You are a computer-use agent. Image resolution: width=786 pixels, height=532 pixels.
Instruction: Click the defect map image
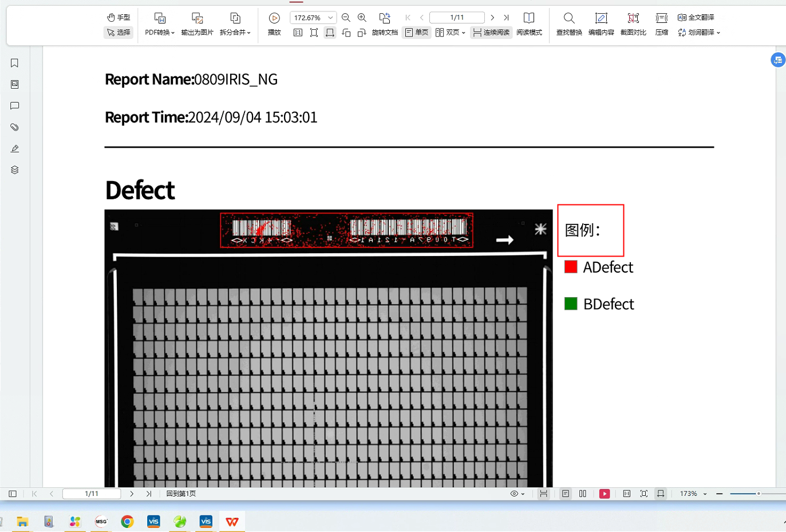point(329,349)
